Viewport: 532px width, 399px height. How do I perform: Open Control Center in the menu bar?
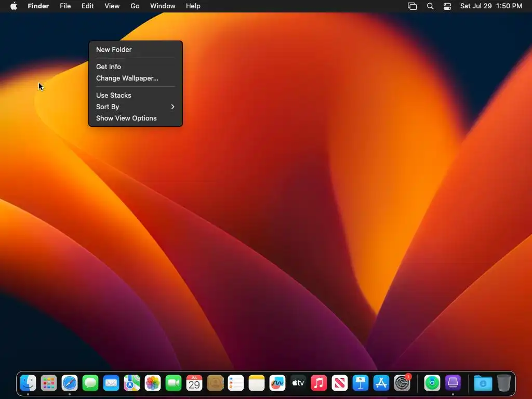pyautogui.click(x=447, y=6)
